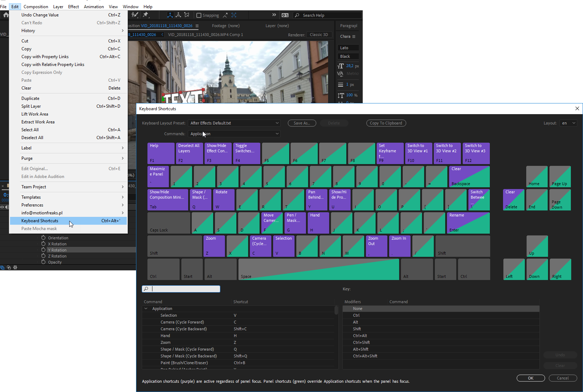Toggle the Y Rotation stopwatch
This screenshot has width=583, height=392.
pyautogui.click(x=43, y=250)
